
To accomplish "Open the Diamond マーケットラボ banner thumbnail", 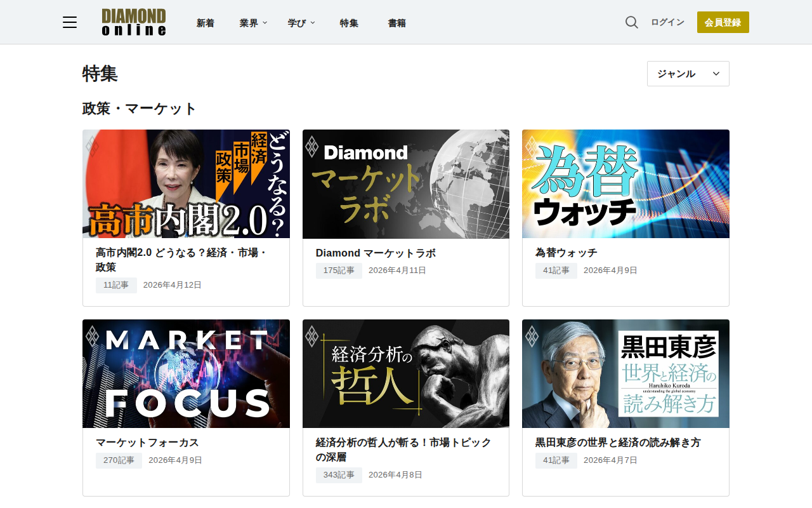I will click(x=406, y=184).
